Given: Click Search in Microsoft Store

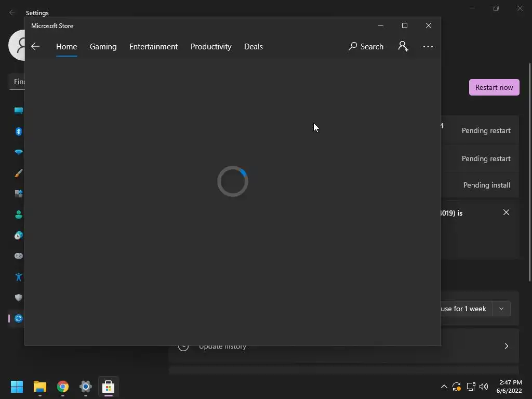Looking at the screenshot, I should tap(366, 46).
